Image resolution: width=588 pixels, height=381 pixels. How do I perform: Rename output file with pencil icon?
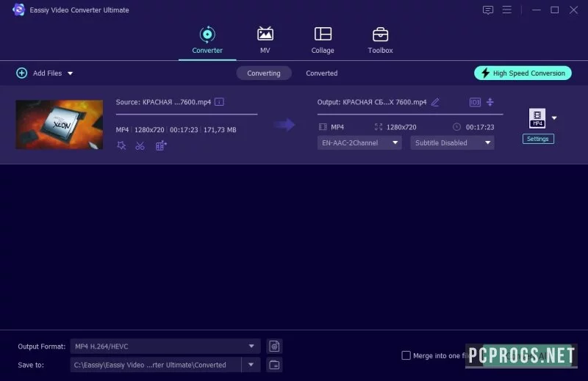[435, 102]
